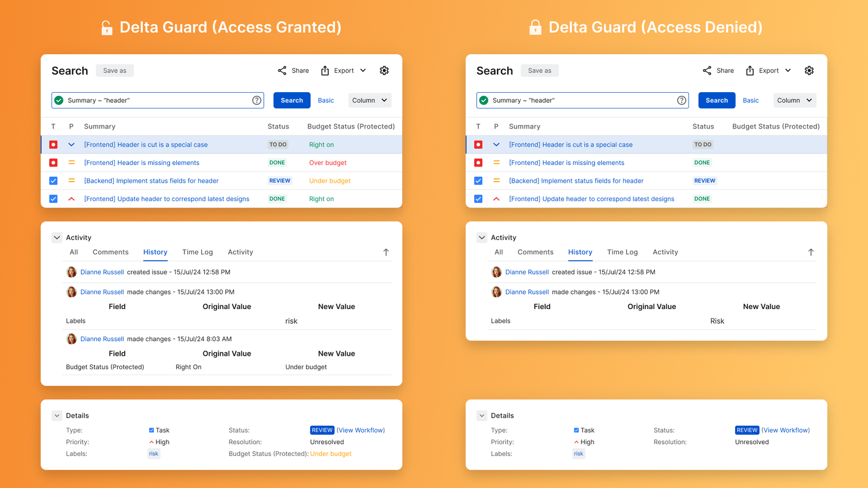Click 'Over budget' value in Access Granted results

[328, 163]
